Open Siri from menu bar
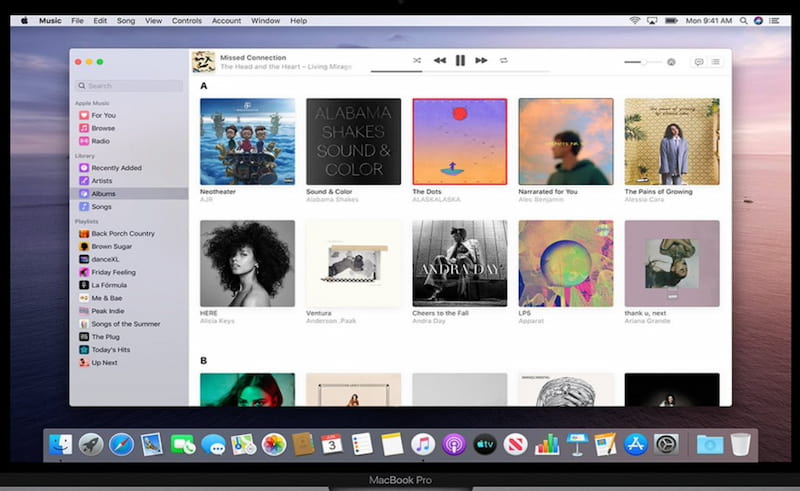800x491 pixels. (759, 21)
